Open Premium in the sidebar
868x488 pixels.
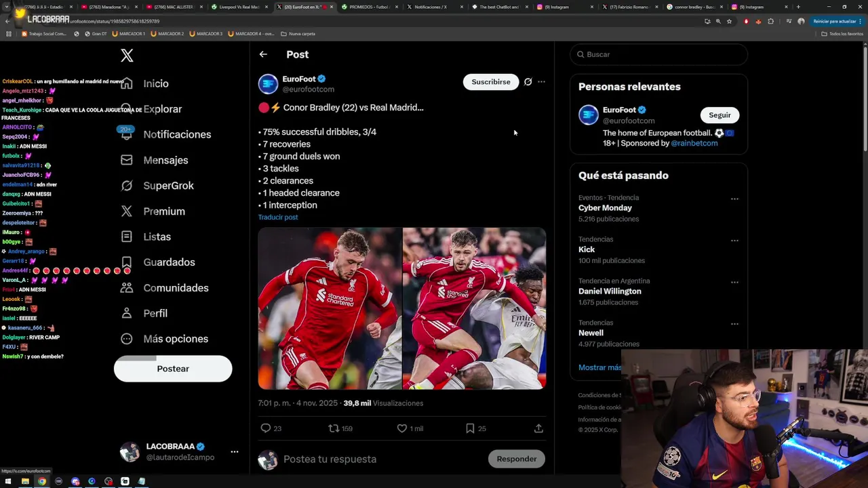pos(164,211)
